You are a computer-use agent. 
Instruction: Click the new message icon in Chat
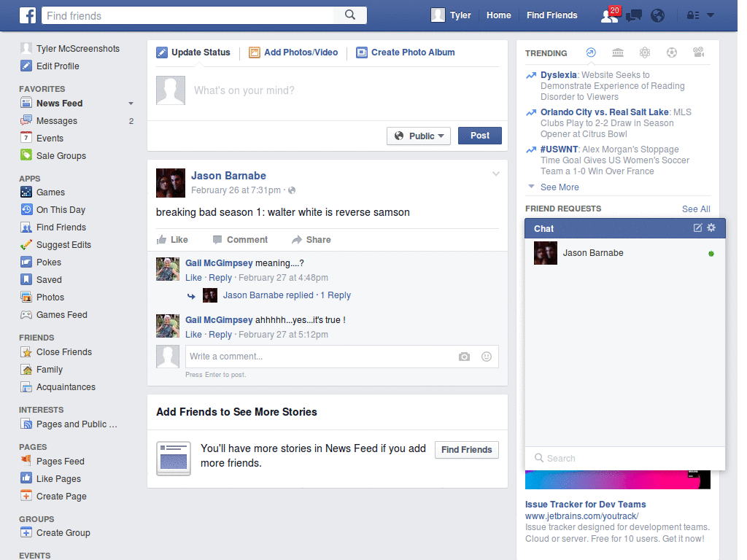coord(697,227)
